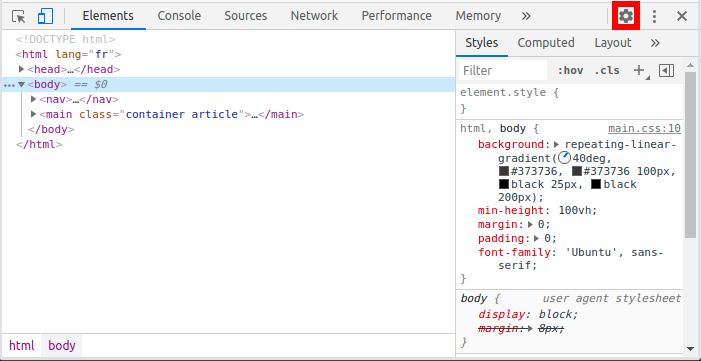Open the three-dot customize DevTools menu
Screen dimensions: 701x361
655,17
